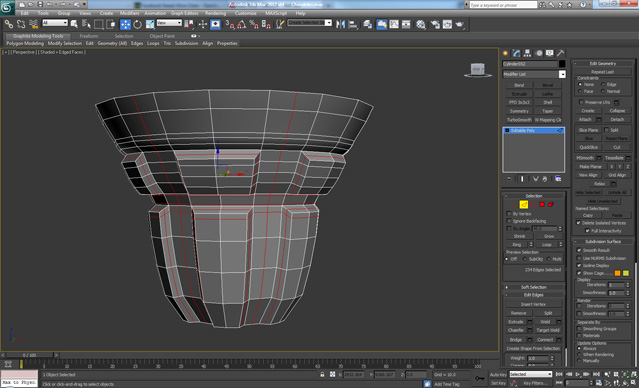The height and width of the screenshot is (388, 639).
Task: Activate the Select and Rotate tool
Action: [138, 24]
